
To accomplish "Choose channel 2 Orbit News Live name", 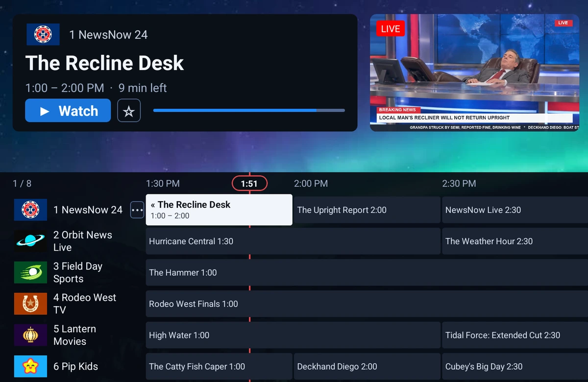I will coord(83,241).
